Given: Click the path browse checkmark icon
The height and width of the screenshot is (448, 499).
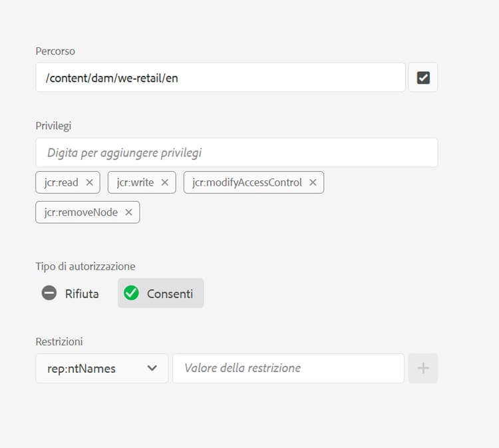Looking at the screenshot, I should (x=423, y=78).
